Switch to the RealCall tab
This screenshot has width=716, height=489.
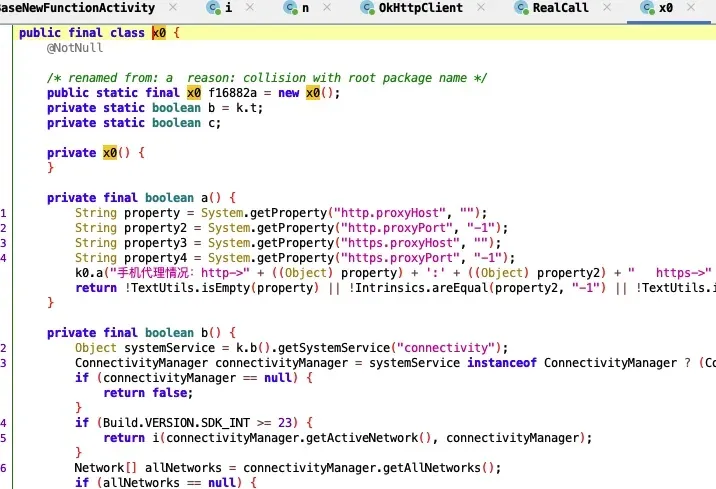coord(560,8)
